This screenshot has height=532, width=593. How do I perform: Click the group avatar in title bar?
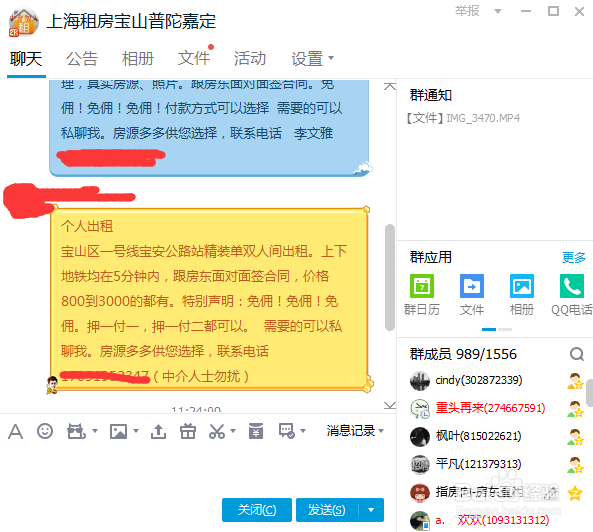24,23
